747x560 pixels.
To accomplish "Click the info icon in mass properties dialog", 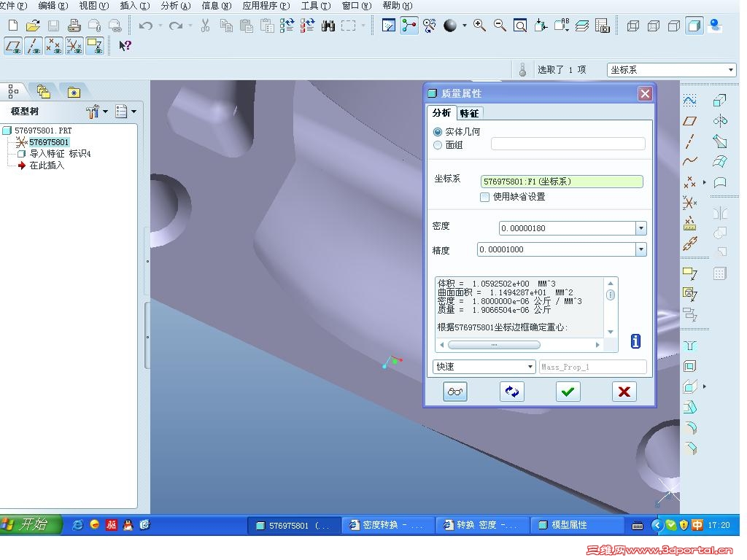I will 635,341.
